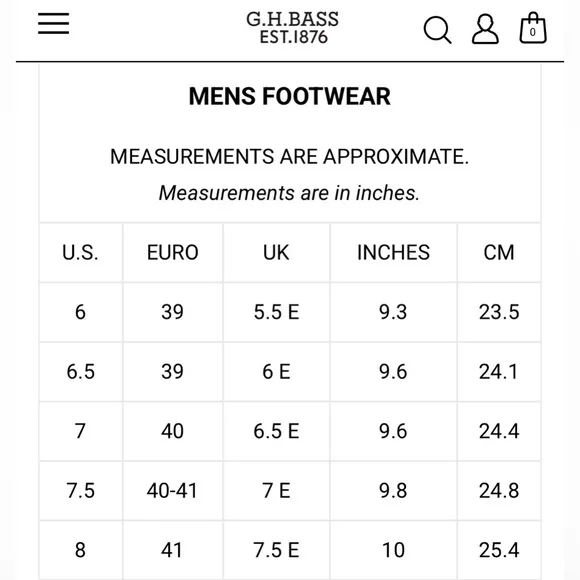The width and height of the screenshot is (580, 580).
Task: Select the U.S. size 6.5 cell
Action: pos(81,372)
